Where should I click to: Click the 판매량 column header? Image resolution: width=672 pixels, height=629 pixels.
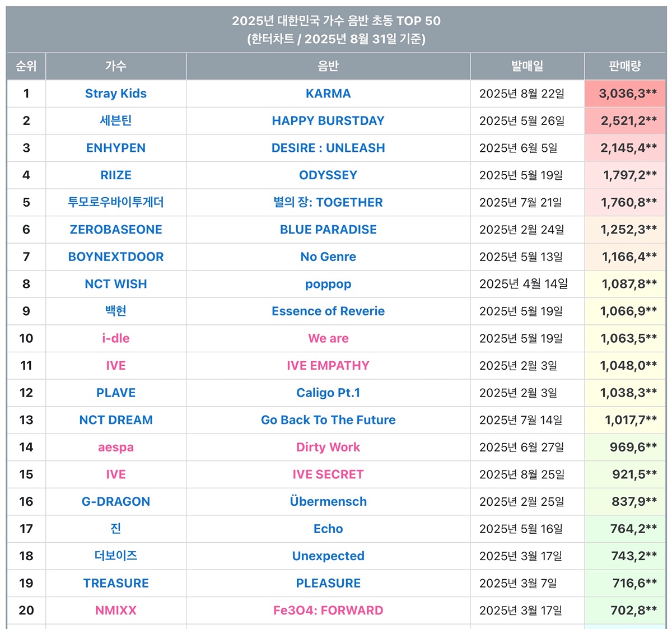coord(624,66)
